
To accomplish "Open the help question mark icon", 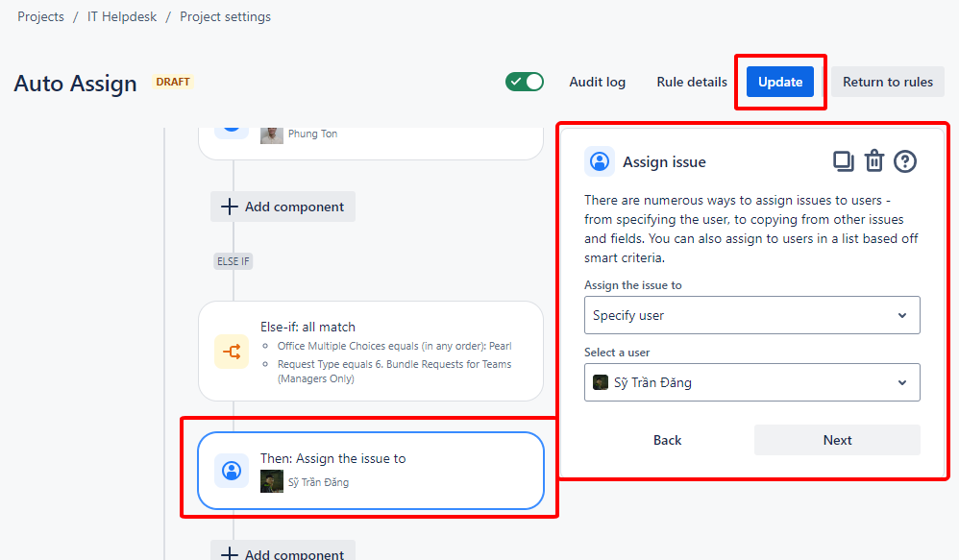I will point(905,161).
